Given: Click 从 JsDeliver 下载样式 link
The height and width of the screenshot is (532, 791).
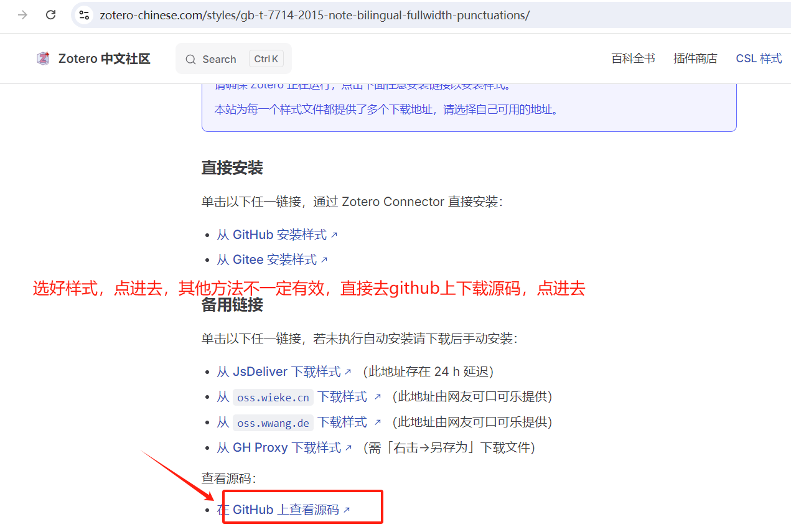Looking at the screenshot, I should coord(284,371).
